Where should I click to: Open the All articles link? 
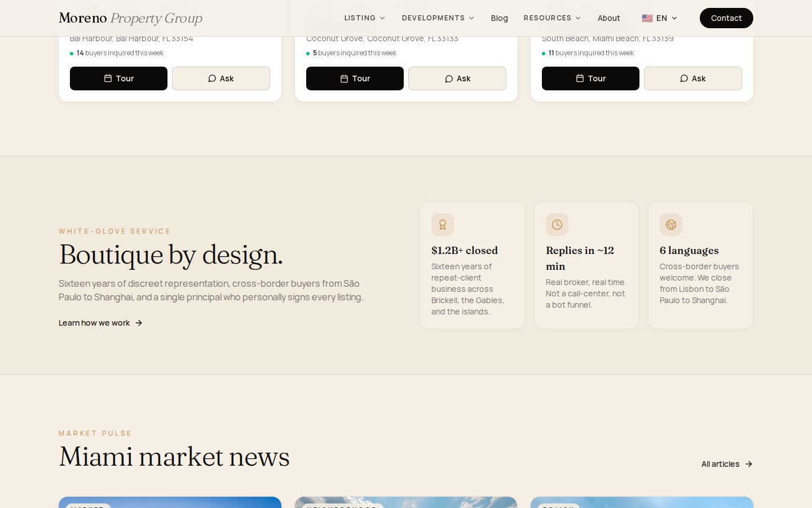tap(727, 464)
